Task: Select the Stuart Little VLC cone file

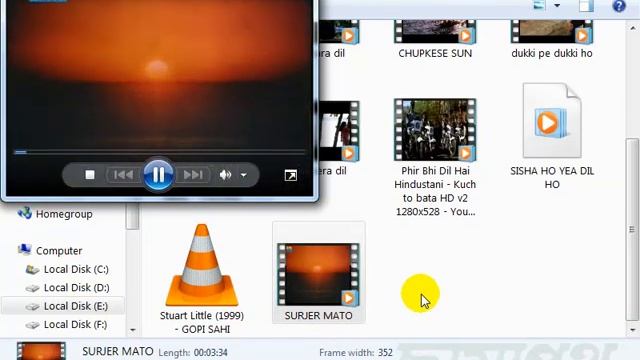Action: coord(202,264)
